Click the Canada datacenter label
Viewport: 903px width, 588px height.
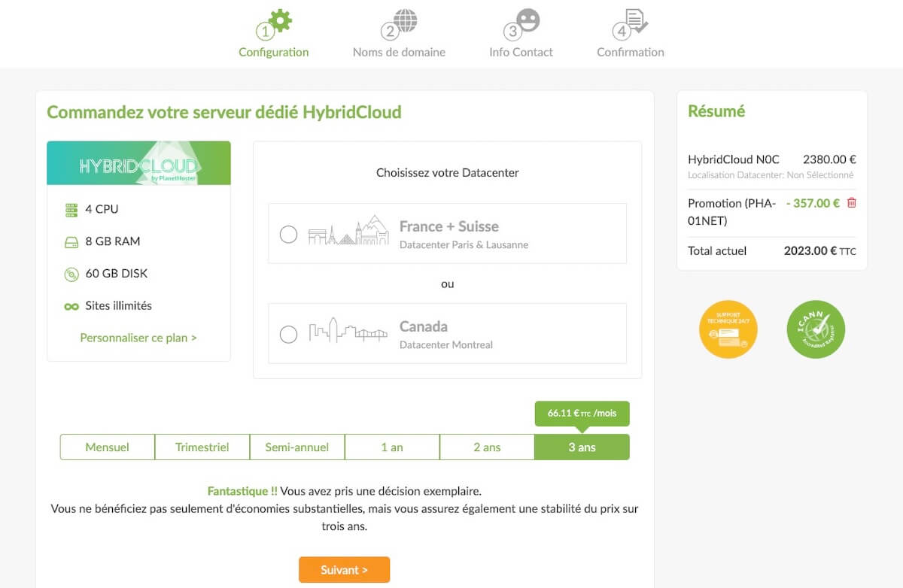[x=424, y=326]
